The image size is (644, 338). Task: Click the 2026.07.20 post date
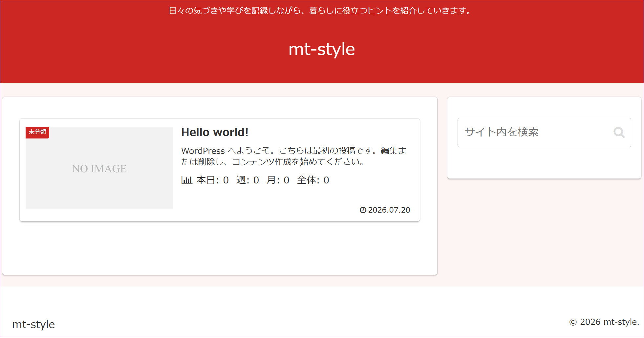coord(389,210)
